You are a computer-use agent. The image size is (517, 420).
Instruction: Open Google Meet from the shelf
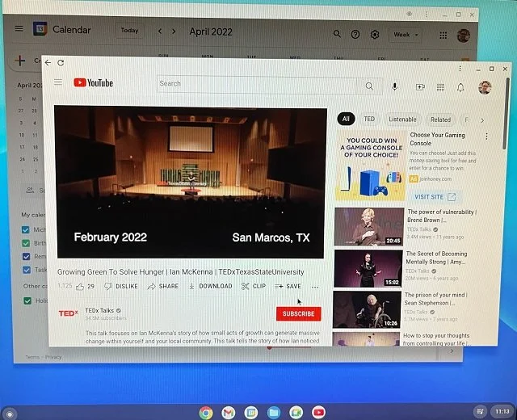point(296,412)
